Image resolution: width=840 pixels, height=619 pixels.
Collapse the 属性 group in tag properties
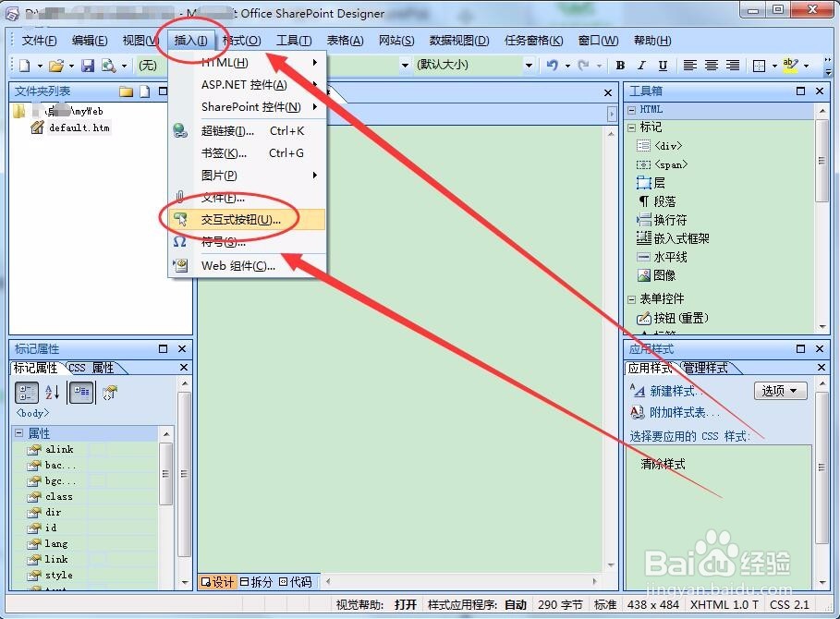point(19,432)
